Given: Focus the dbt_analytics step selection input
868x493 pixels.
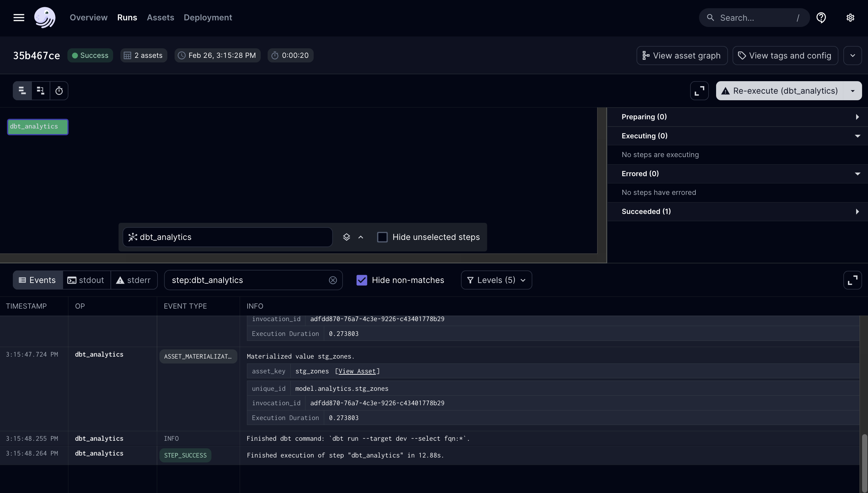Looking at the screenshot, I should click(227, 237).
